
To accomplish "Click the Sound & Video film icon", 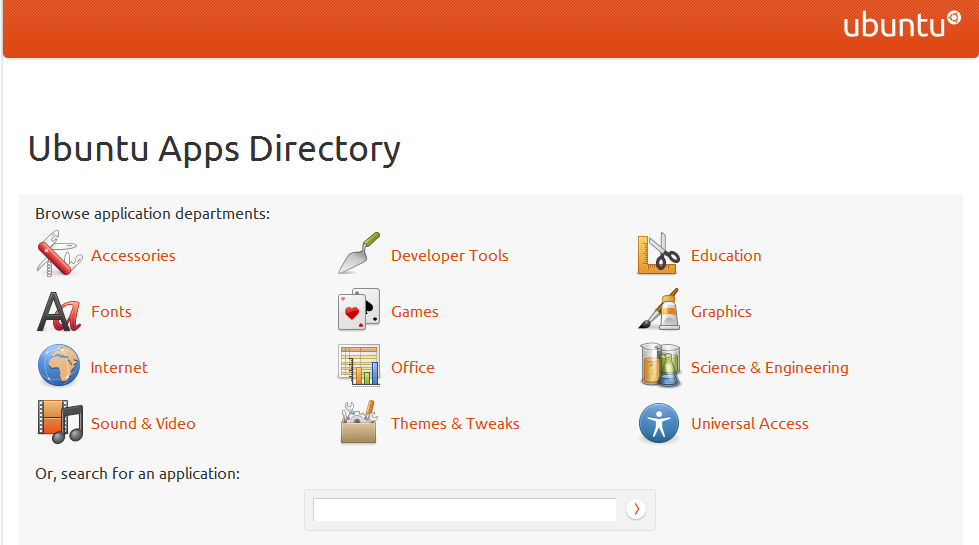I will (x=60, y=422).
